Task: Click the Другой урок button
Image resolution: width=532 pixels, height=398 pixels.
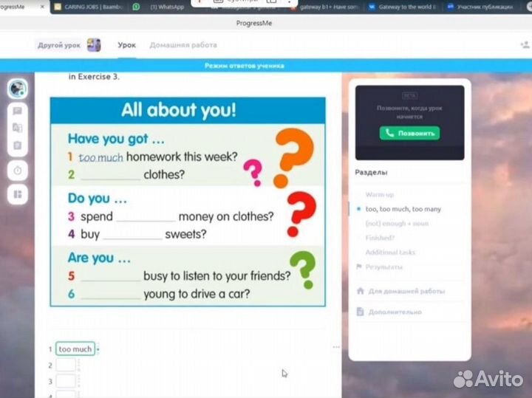Action: tap(59, 45)
